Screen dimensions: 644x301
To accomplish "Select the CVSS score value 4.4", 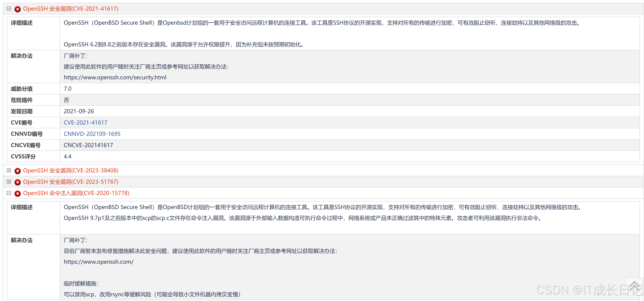I will tap(68, 156).
